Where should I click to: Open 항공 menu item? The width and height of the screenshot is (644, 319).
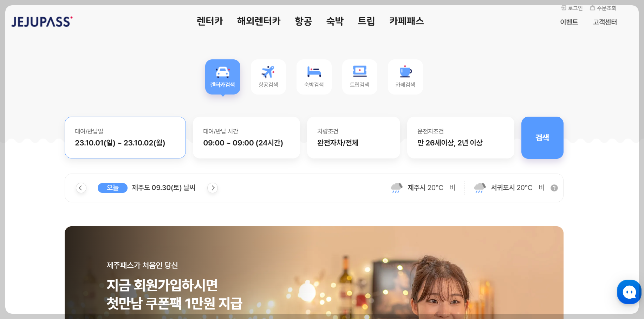[x=304, y=21]
